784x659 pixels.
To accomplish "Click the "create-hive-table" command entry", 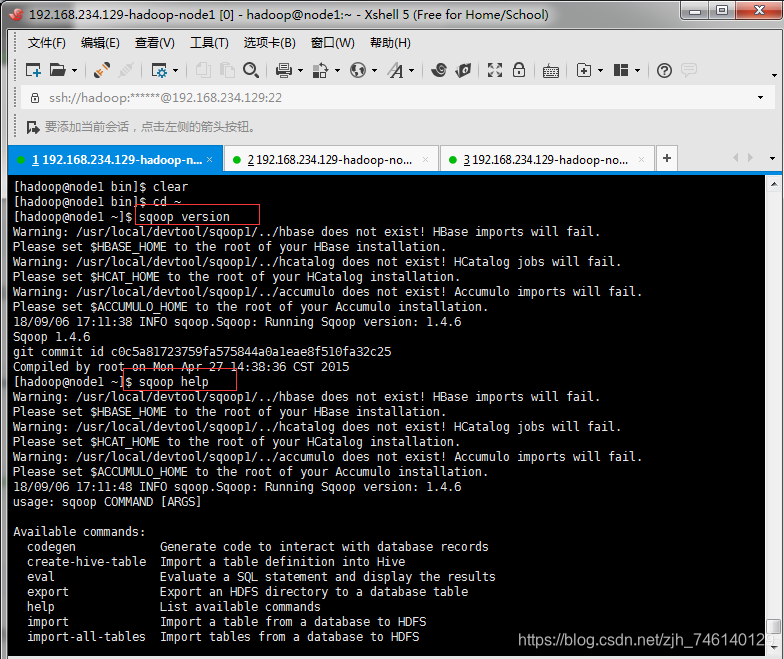I will tap(86, 562).
